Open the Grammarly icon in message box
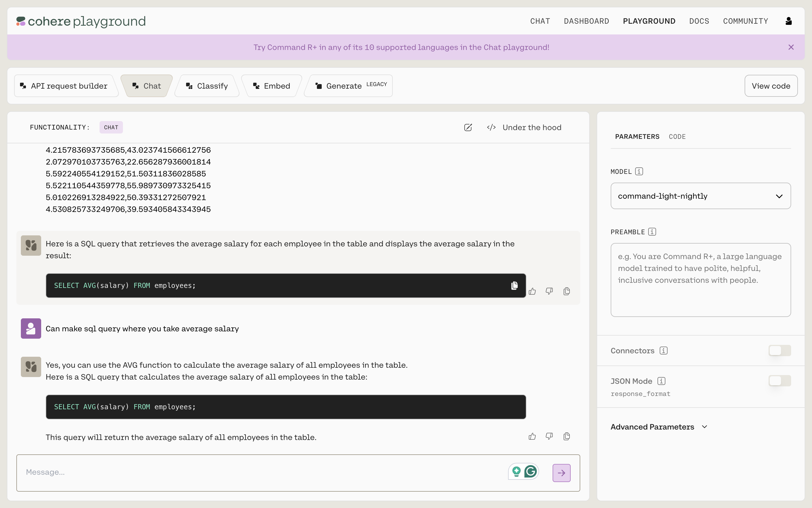812x508 pixels. point(531,472)
